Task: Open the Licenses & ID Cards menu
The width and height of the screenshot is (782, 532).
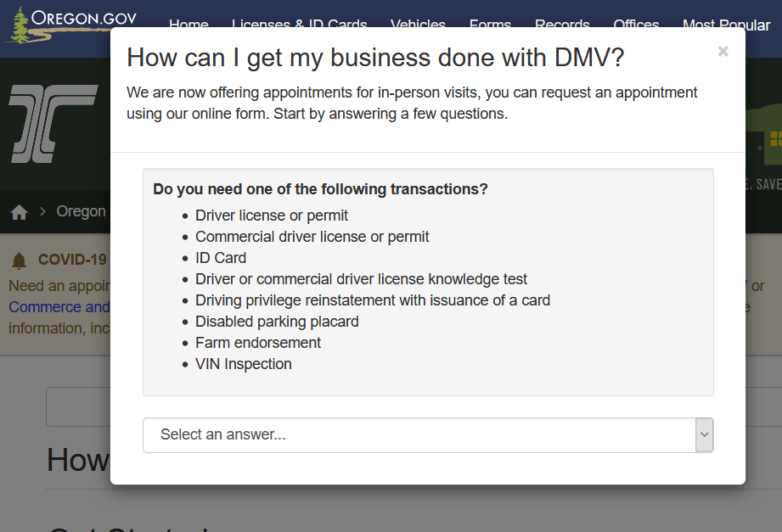Action: (x=299, y=25)
